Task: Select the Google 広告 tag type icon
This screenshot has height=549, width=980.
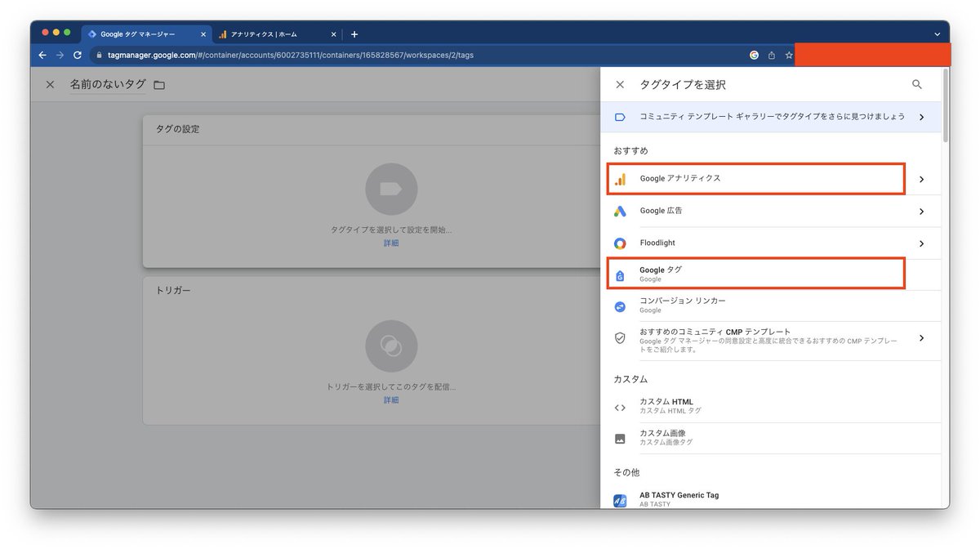Action: click(x=620, y=211)
